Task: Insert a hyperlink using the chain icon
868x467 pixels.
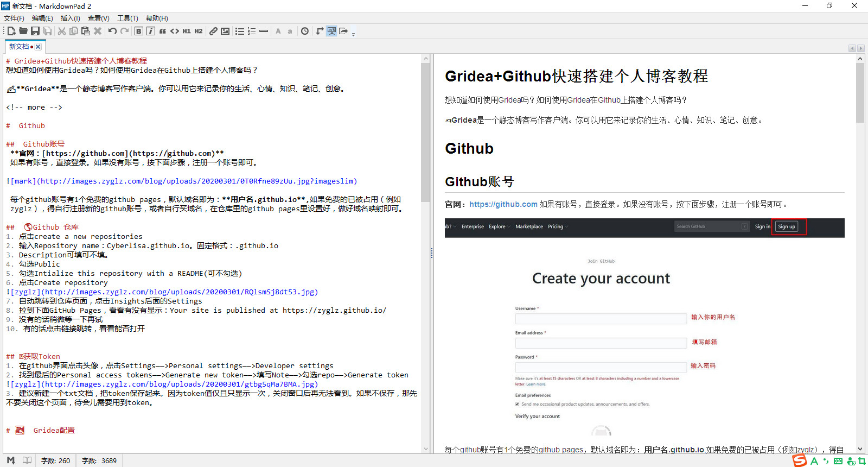Action: (x=213, y=31)
